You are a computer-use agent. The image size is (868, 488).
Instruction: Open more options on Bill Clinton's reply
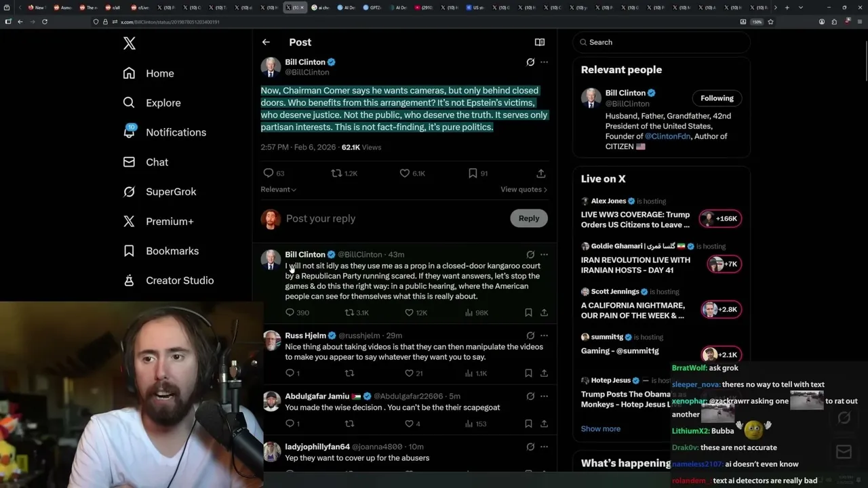(x=544, y=255)
